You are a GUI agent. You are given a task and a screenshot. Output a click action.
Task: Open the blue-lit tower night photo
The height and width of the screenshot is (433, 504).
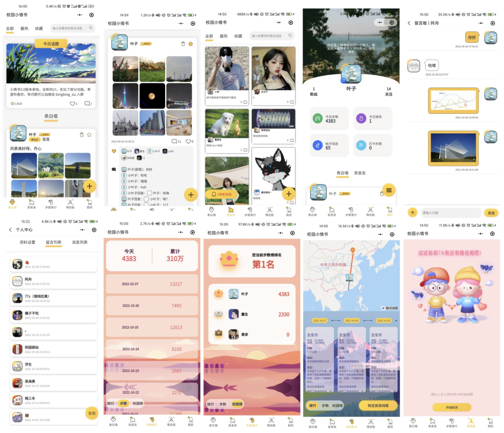pyautogui.click(x=126, y=96)
